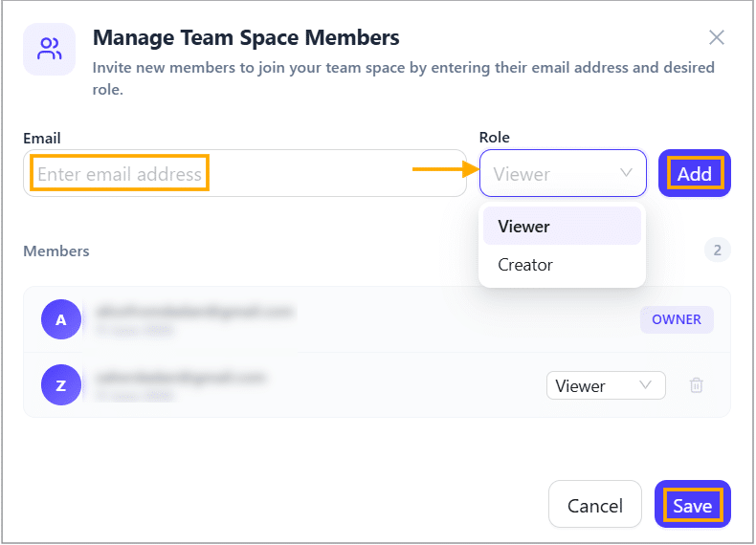Click the Add button
The width and height of the screenshot is (756, 545).
695,173
